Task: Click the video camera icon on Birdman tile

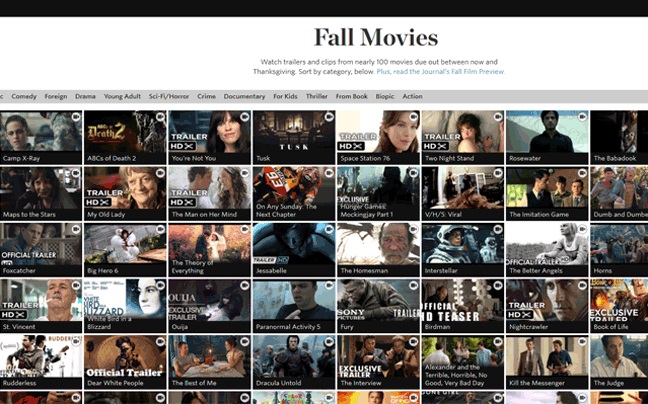Action: tap(498, 285)
